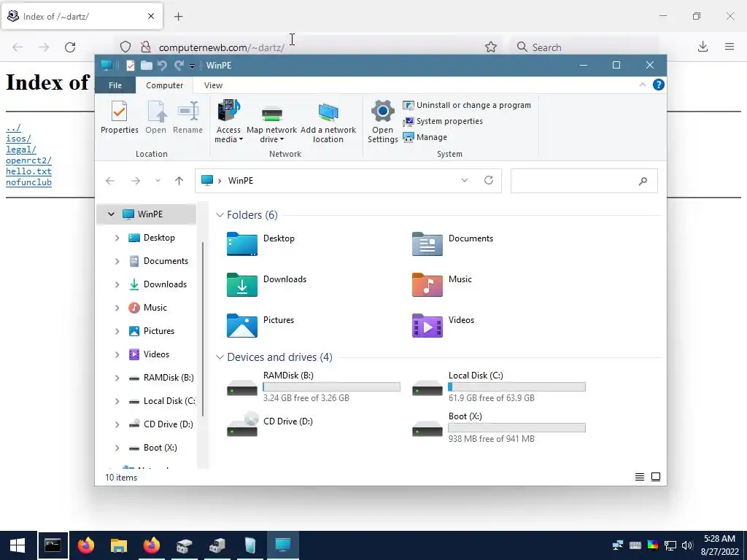Expand Desktop in navigation tree

click(x=117, y=238)
